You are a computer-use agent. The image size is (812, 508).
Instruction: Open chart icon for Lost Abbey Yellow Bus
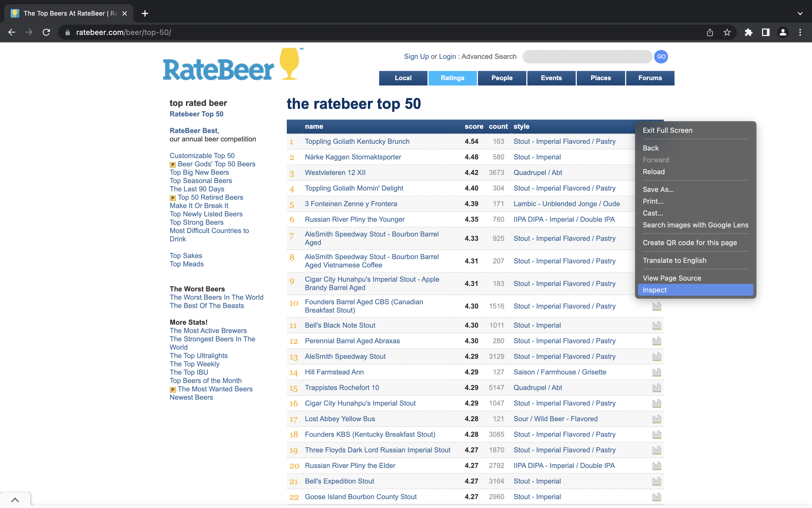[x=657, y=419]
